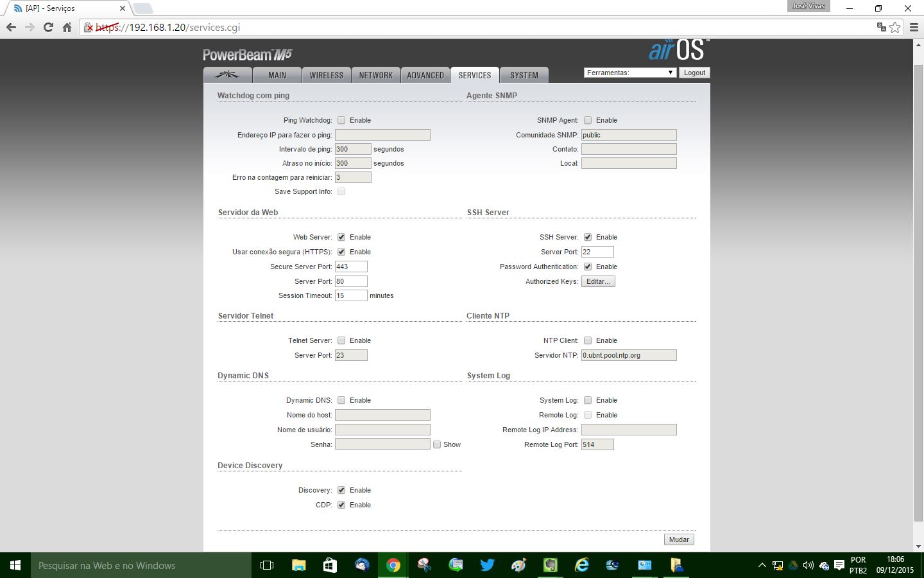Viewport: 924px width, 578px height.
Task: Click the insecure HTTPS warning padlock icon
Action: point(90,28)
